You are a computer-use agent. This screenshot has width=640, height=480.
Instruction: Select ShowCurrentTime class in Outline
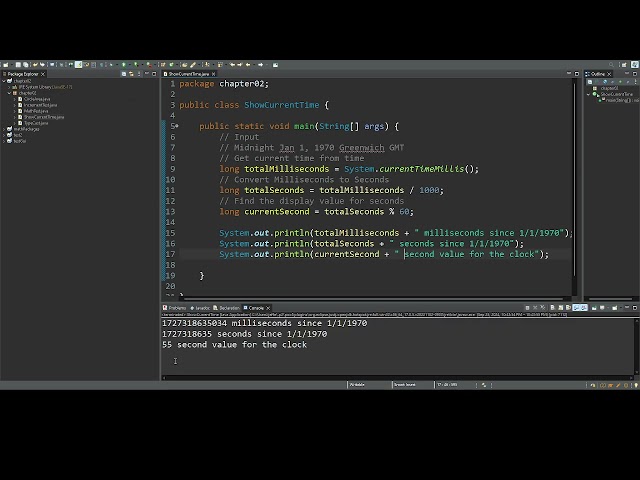(x=616, y=94)
